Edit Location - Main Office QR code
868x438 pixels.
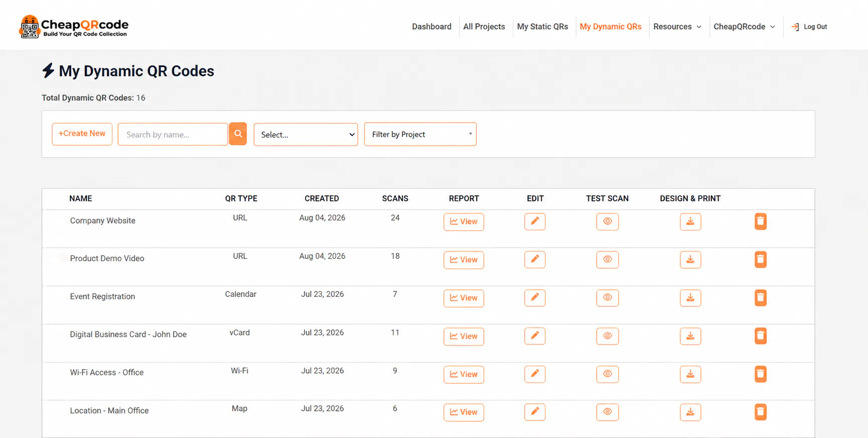click(535, 412)
